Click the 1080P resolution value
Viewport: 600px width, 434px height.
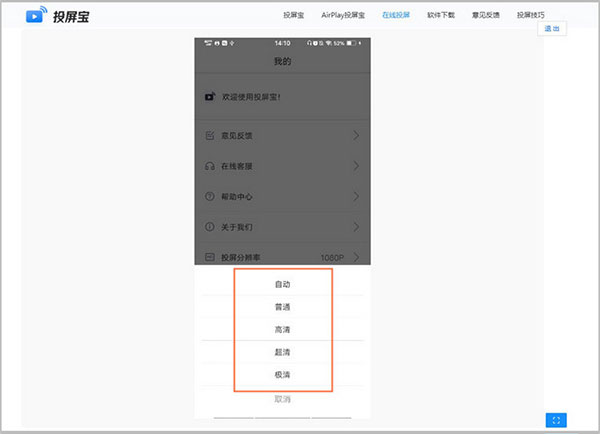click(x=332, y=258)
